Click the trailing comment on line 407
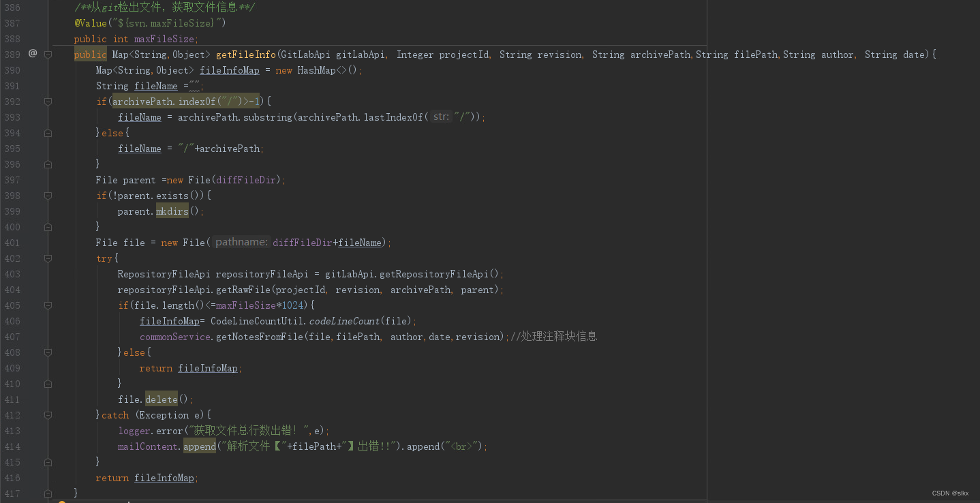The height and width of the screenshot is (503, 980). [553, 337]
